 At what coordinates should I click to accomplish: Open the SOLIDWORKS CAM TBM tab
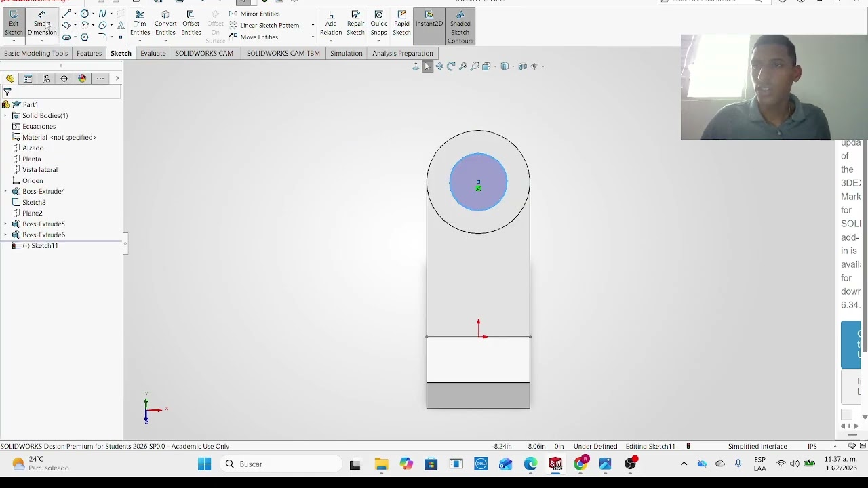coord(283,53)
